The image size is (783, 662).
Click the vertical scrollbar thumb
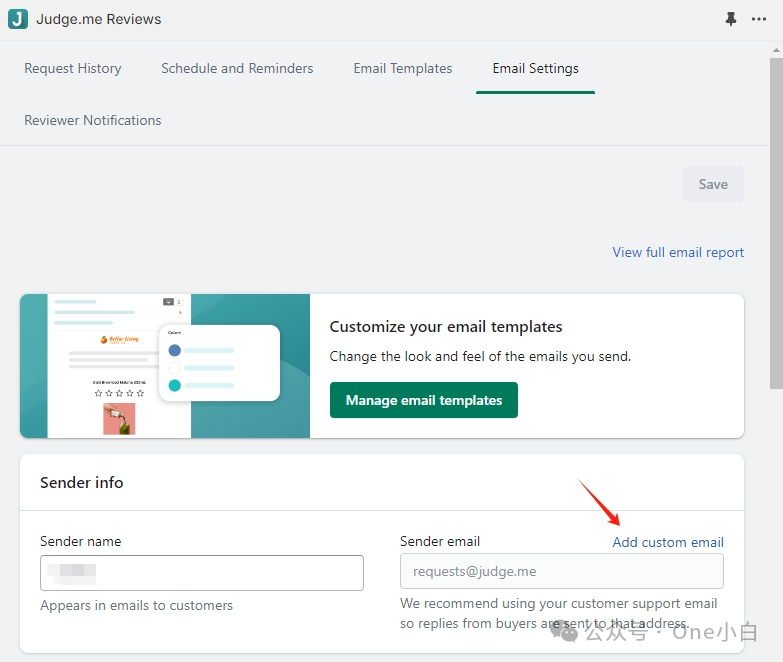tap(776, 222)
